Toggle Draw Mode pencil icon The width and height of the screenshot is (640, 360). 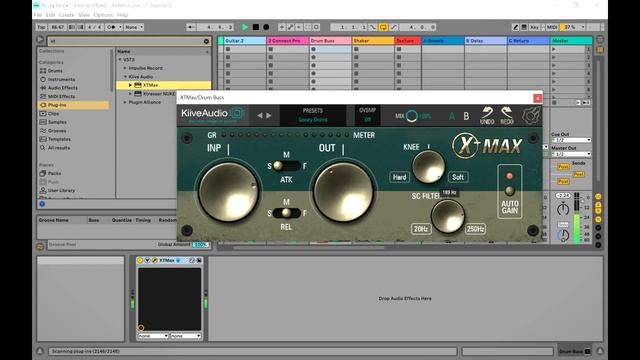(x=516, y=27)
